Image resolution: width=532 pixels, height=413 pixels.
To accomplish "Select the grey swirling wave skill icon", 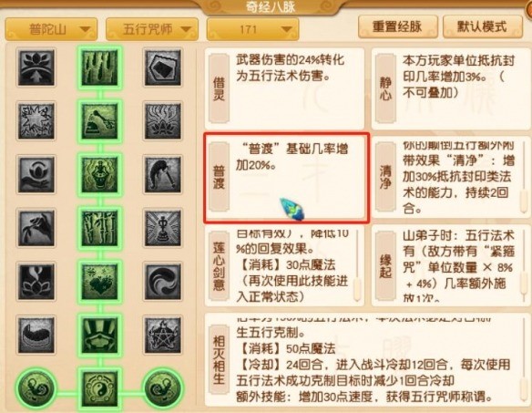I will click(163, 281).
